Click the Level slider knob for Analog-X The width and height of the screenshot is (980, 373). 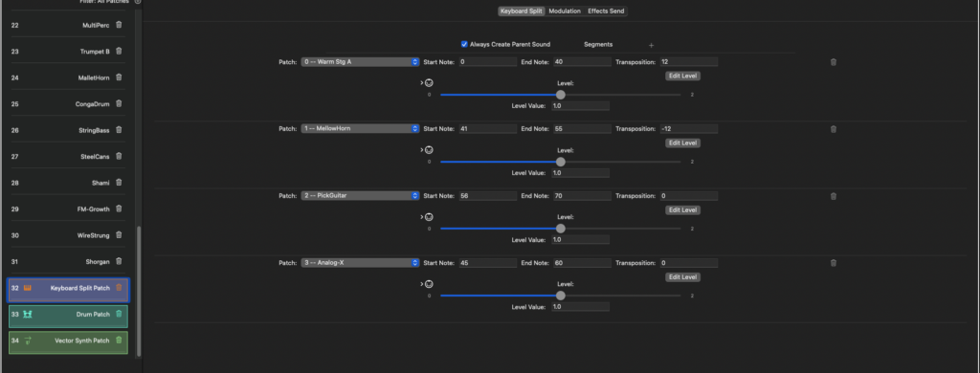click(x=561, y=296)
